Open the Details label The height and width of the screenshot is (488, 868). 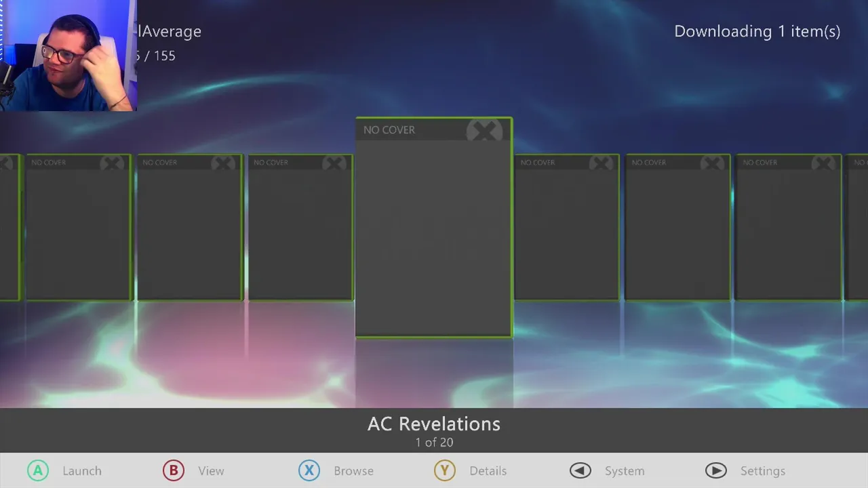coord(488,471)
